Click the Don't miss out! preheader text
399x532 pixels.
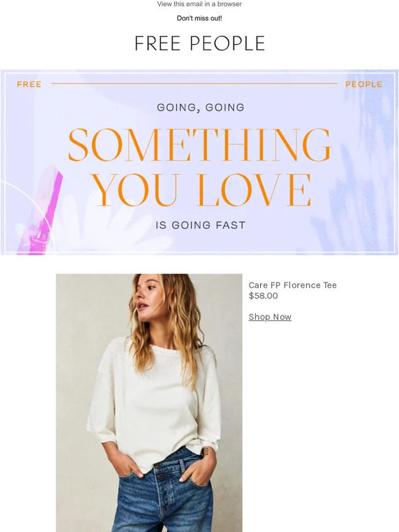click(199, 19)
